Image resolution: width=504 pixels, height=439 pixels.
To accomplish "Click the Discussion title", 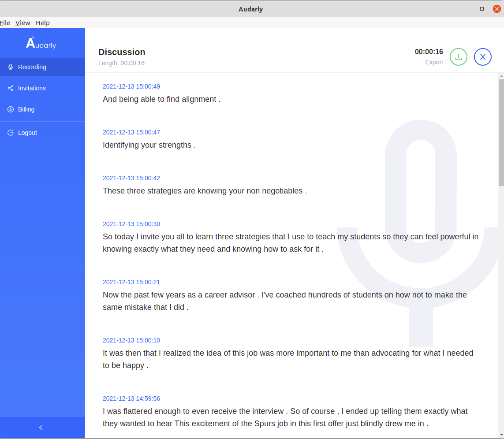I will (122, 52).
